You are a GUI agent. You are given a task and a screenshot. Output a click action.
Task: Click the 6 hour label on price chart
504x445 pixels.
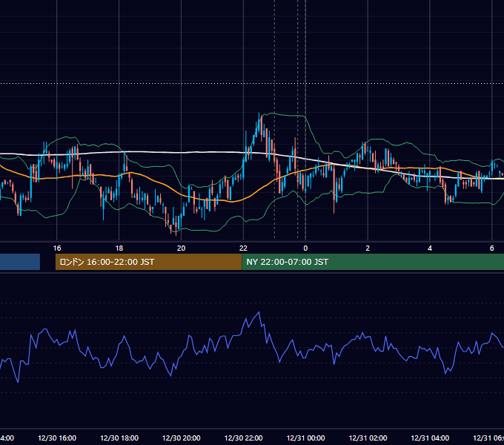(x=492, y=248)
